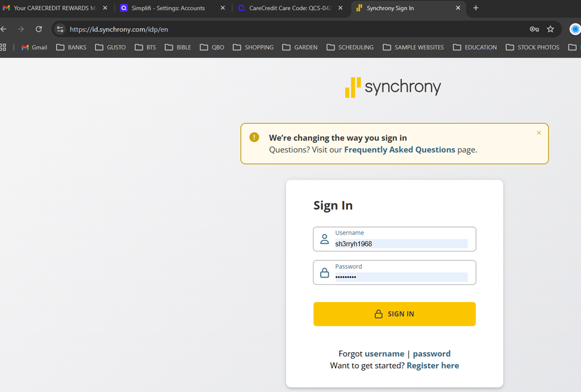Click the address bar URL
The width and height of the screenshot is (581, 392).
point(119,29)
